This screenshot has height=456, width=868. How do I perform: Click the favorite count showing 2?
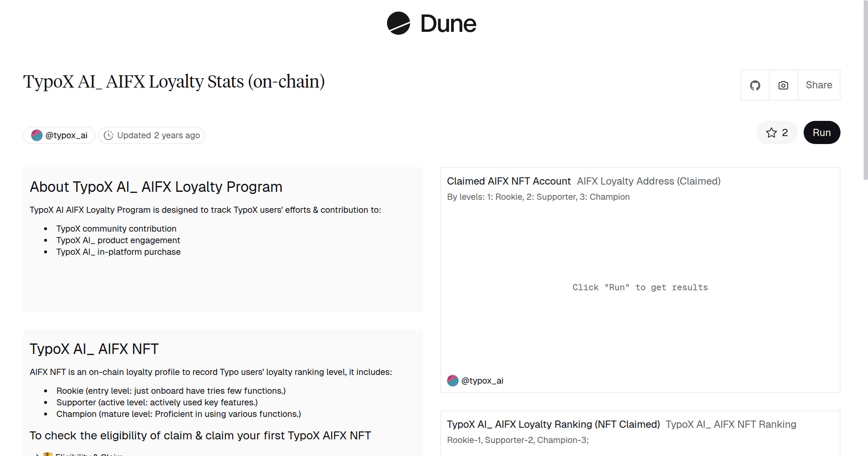coord(784,132)
